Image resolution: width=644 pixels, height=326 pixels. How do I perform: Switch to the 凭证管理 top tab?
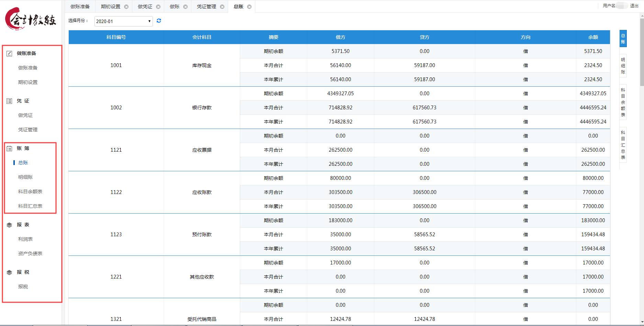coord(207,7)
